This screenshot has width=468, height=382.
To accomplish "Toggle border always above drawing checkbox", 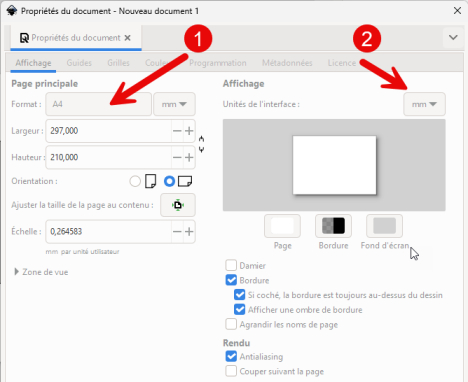I will click(x=239, y=295).
